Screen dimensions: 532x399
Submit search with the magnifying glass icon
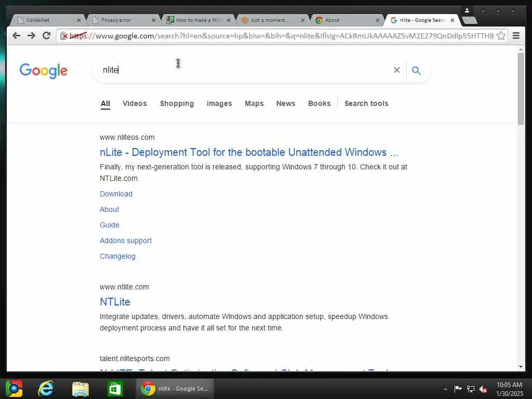coord(416,70)
